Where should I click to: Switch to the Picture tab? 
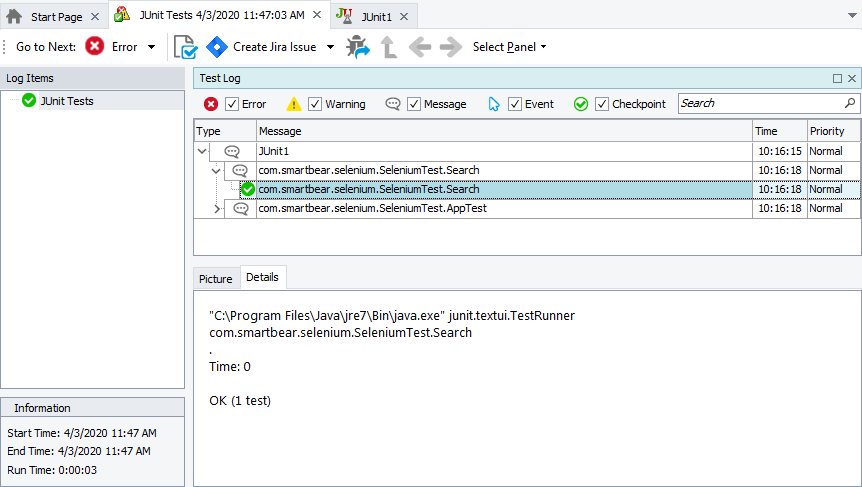[x=215, y=279]
